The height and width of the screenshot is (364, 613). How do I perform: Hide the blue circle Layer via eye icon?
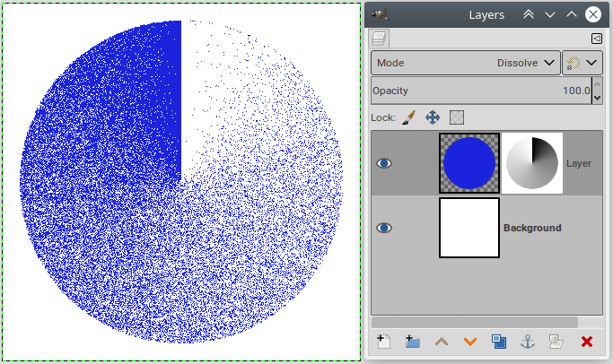384,163
